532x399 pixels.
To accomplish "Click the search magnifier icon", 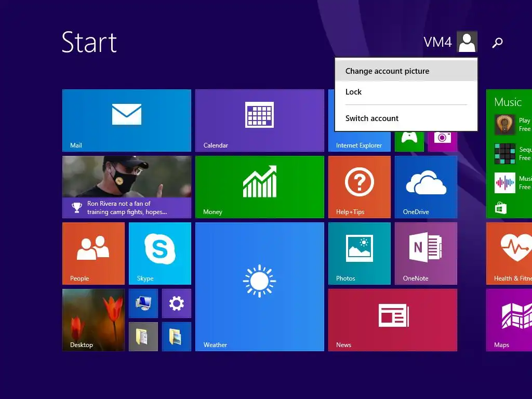I will point(497,43).
